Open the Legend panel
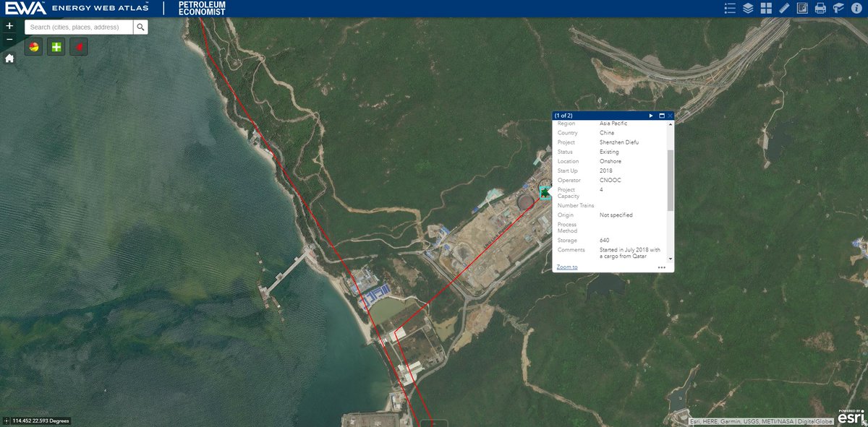The image size is (868, 427). (730, 8)
